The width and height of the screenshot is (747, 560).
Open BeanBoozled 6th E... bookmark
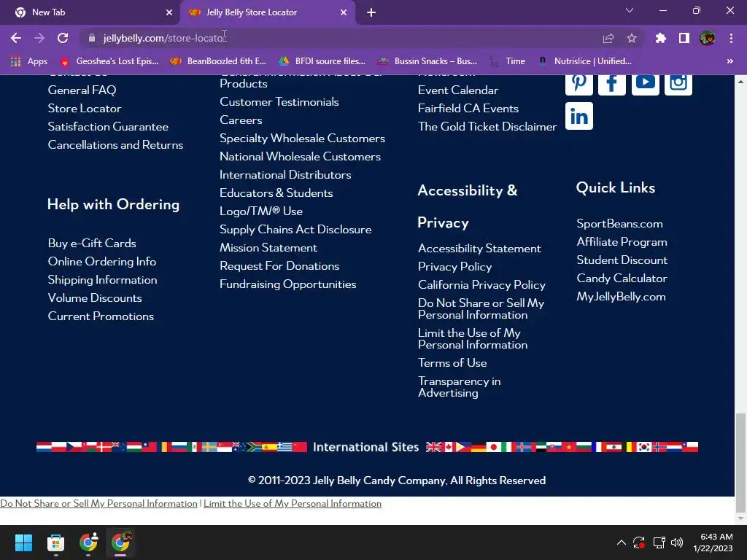point(219,61)
